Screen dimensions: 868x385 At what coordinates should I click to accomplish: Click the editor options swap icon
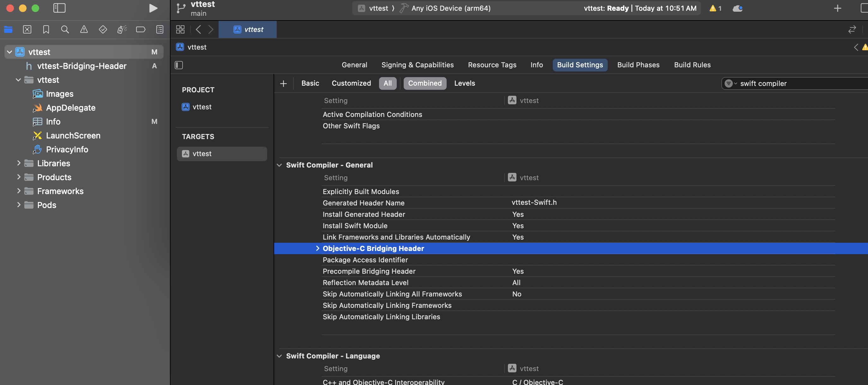point(852,30)
